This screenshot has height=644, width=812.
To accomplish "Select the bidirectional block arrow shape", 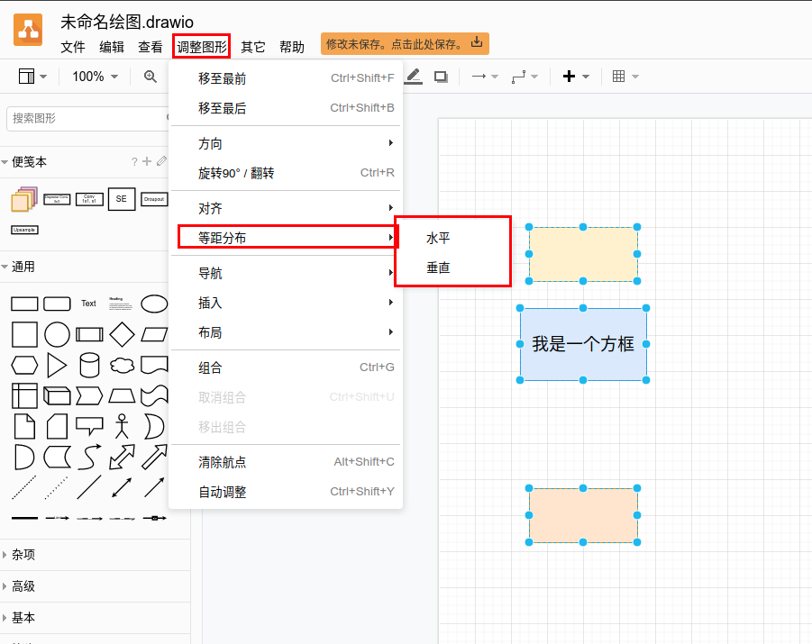I will tap(123, 458).
